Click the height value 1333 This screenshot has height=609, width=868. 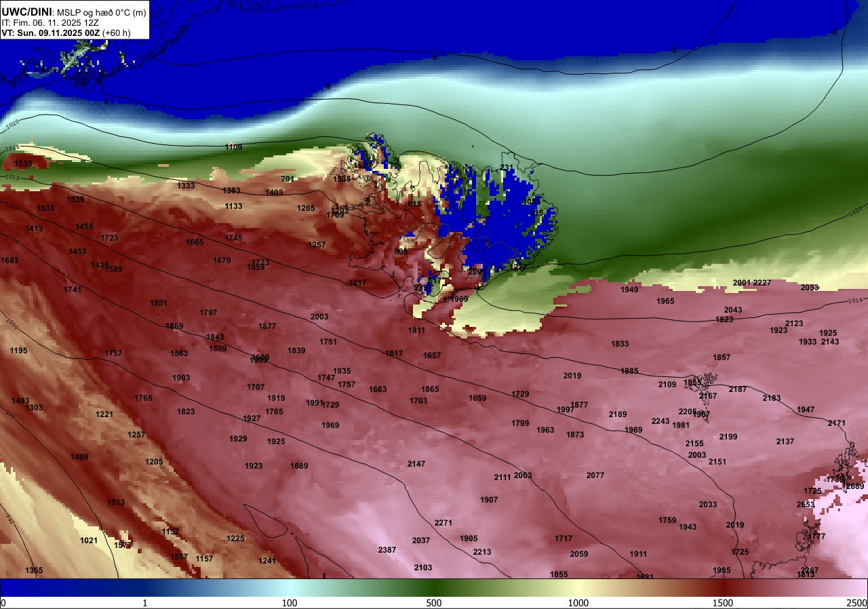186,186
